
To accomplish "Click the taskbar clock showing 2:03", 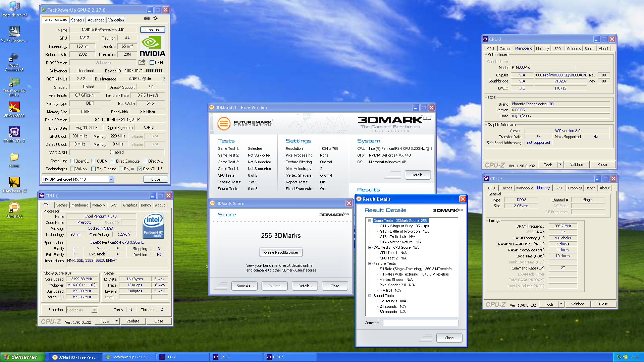I will click(x=635, y=357).
